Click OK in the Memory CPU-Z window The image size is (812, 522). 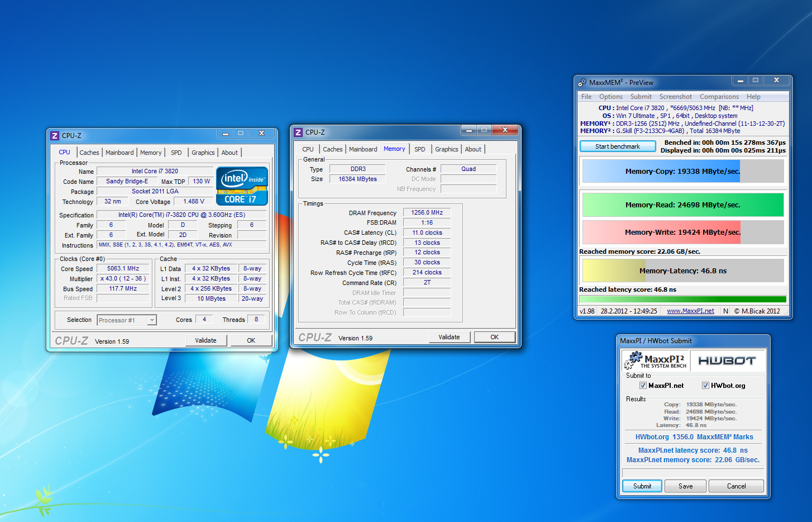point(495,337)
